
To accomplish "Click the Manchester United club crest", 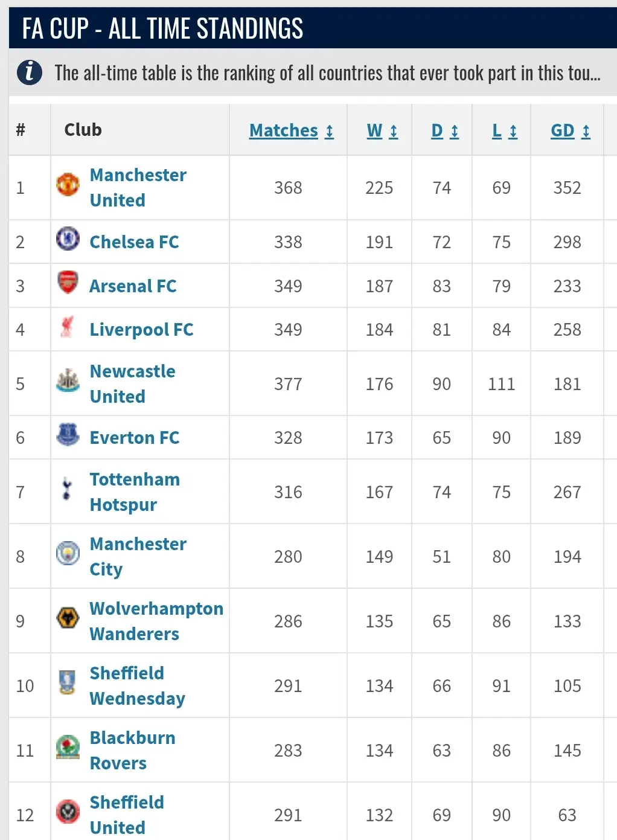I will click(x=68, y=185).
